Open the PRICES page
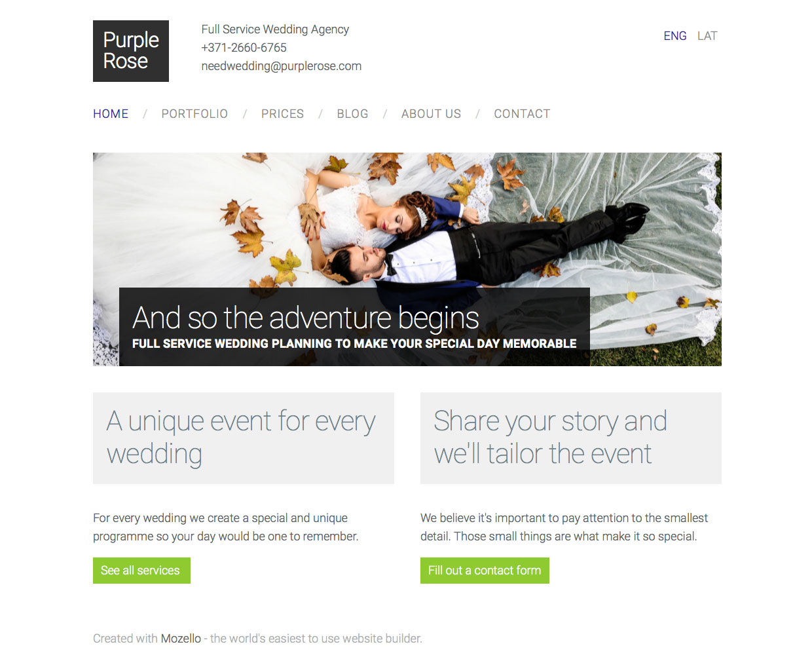Screen dimensions: 812x659 (x=282, y=114)
